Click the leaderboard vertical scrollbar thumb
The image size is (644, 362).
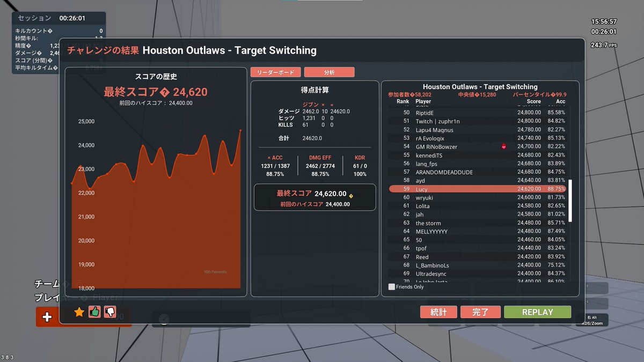[570, 201]
